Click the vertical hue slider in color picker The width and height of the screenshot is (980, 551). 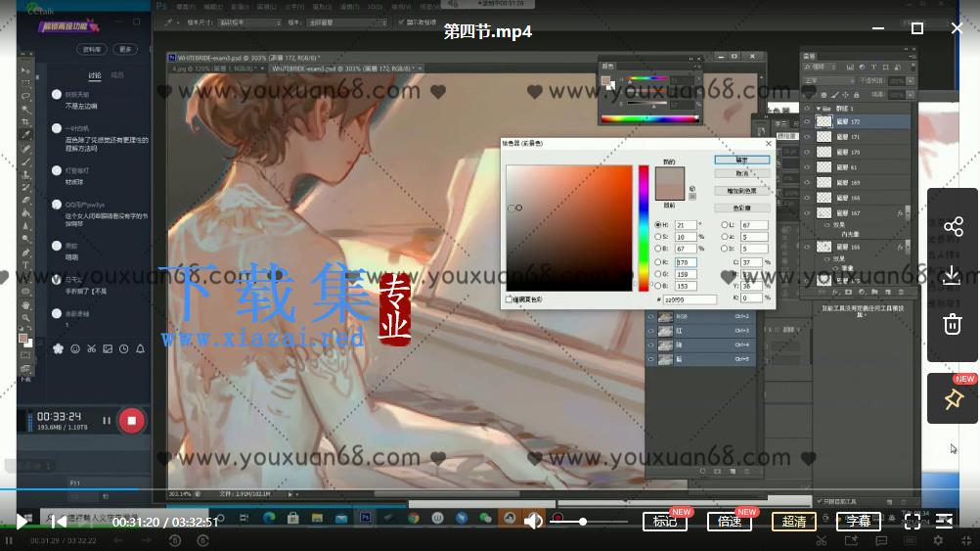[644, 228]
